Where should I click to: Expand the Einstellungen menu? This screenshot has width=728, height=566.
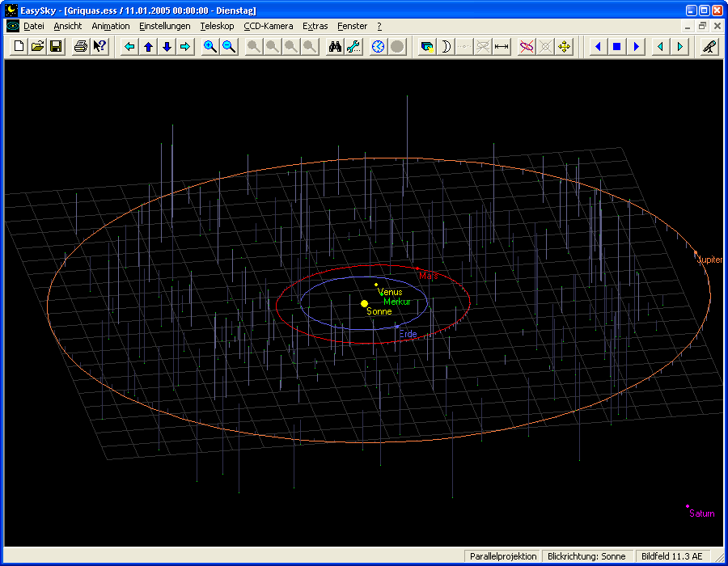pyautogui.click(x=165, y=26)
